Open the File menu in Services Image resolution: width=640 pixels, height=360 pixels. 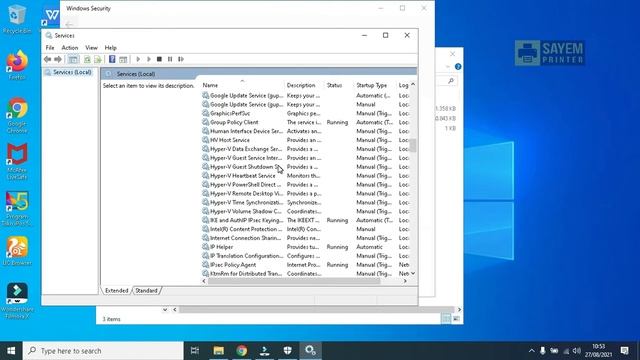(x=50, y=48)
